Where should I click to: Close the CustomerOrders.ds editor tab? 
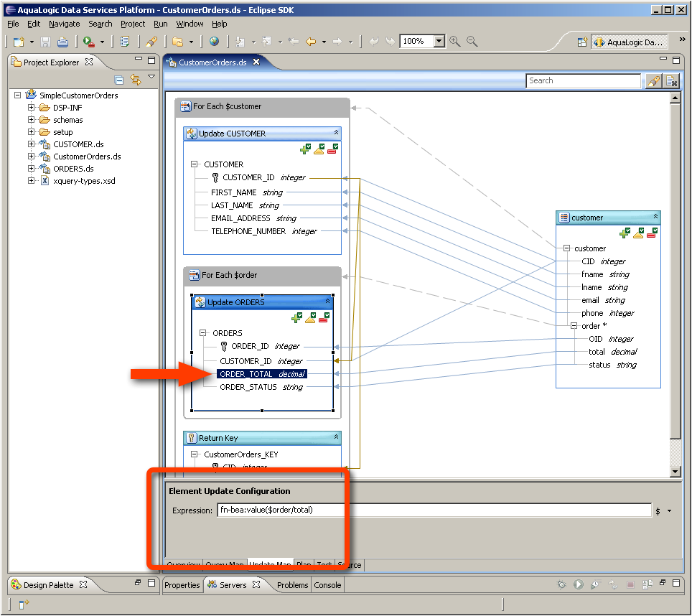tap(256, 62)
